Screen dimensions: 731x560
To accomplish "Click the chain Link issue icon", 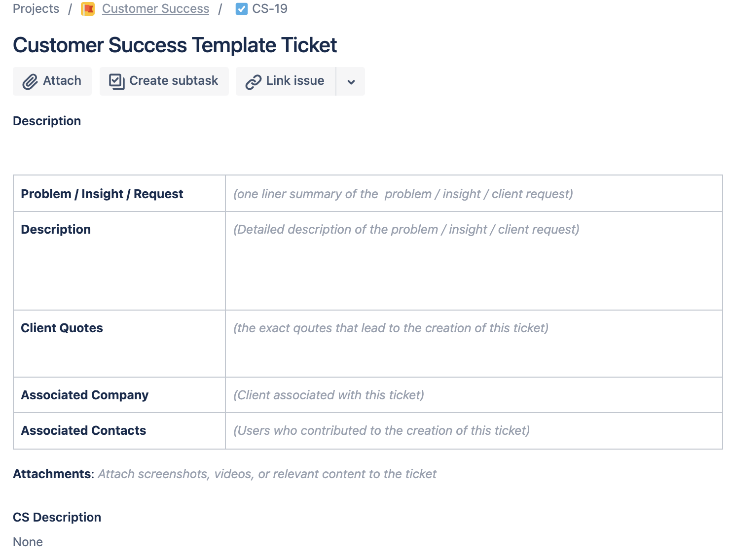I will [x=253, y=82].
